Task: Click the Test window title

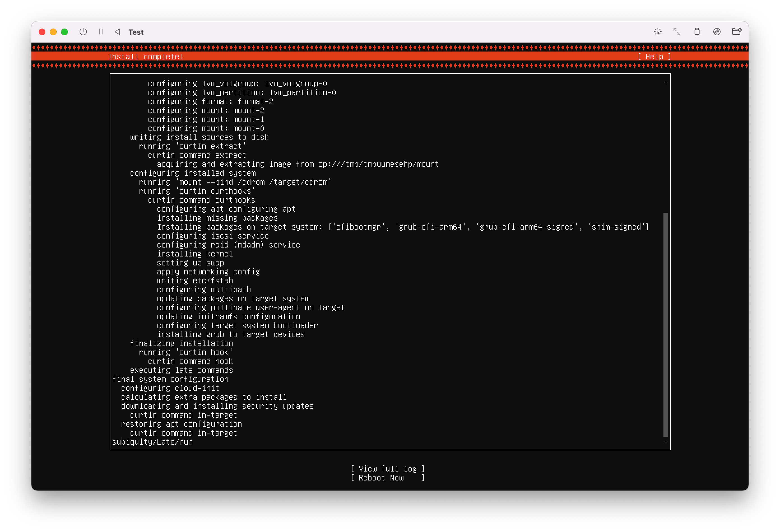Action: [x=136, y=32]
